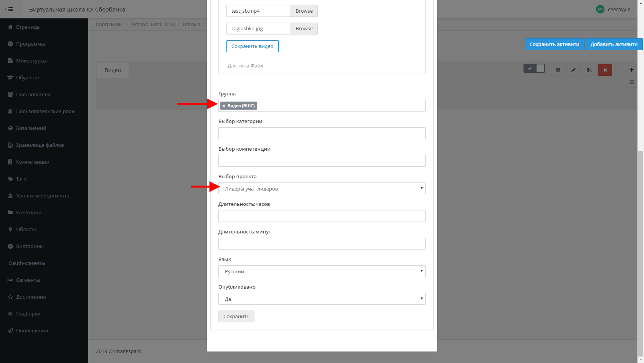Screen dimensions: 644x363
Task: Browse for zaglushka.jpg file
Action: (x=304, y=28)
